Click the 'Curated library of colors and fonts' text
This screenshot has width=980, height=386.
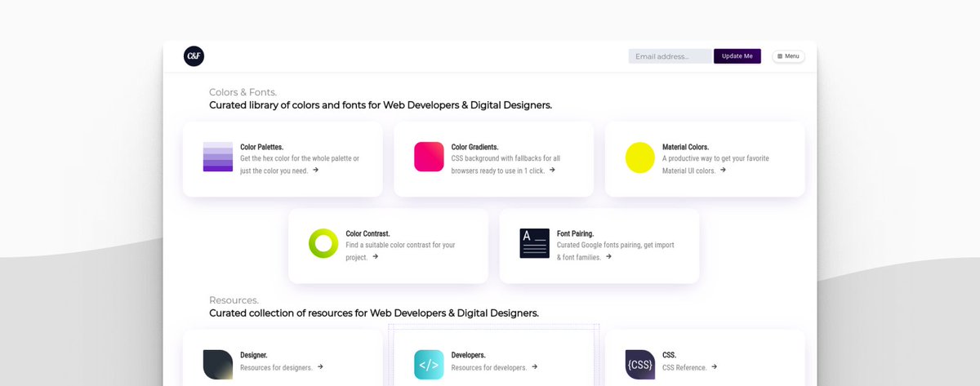click(381, 105)
